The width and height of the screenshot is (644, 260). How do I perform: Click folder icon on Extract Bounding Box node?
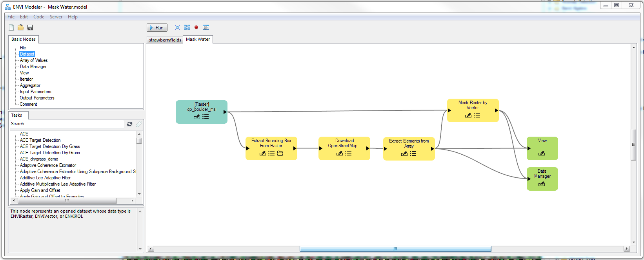click(x=280, y=153)
